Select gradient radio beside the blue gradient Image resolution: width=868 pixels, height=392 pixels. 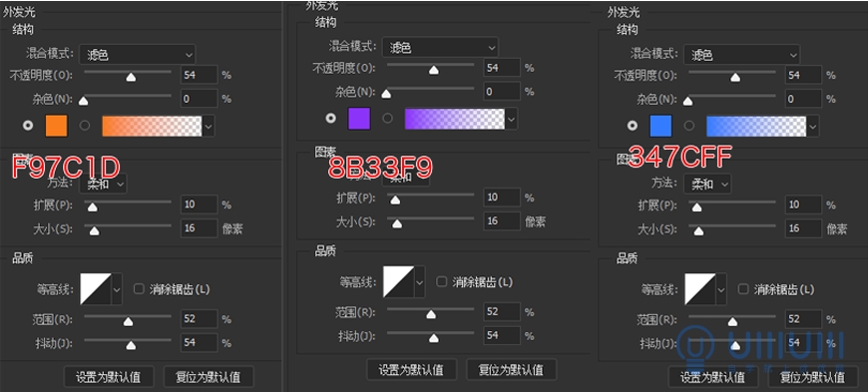[689, 126]
